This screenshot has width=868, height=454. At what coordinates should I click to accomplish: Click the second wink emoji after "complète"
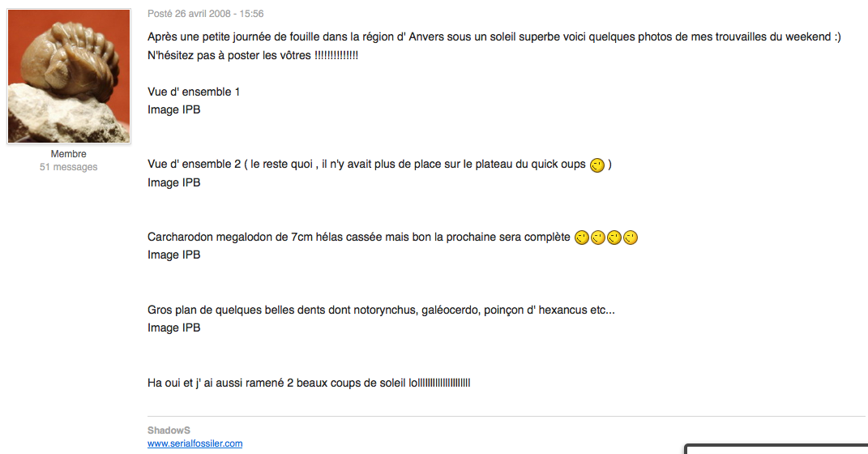[598, 238]
